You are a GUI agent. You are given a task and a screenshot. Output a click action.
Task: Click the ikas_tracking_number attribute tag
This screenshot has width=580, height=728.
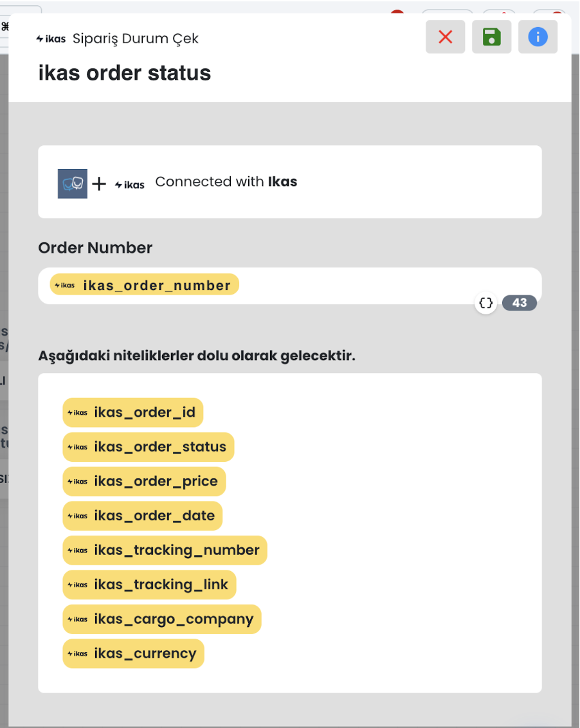165,550
